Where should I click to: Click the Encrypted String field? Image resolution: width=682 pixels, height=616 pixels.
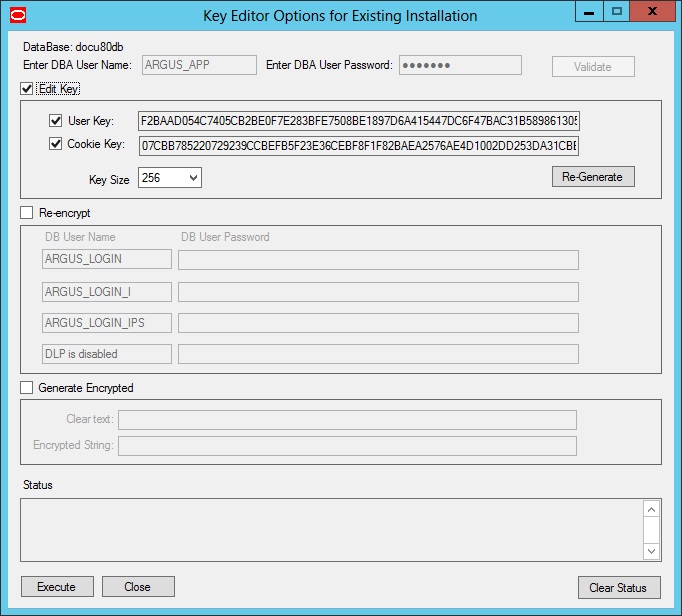click(348, 446)
